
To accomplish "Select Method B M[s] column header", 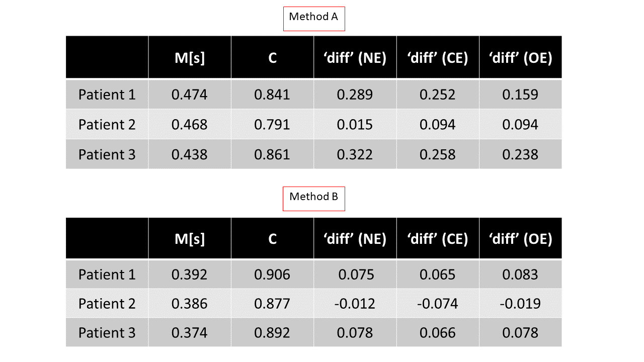I will [190, 239].
